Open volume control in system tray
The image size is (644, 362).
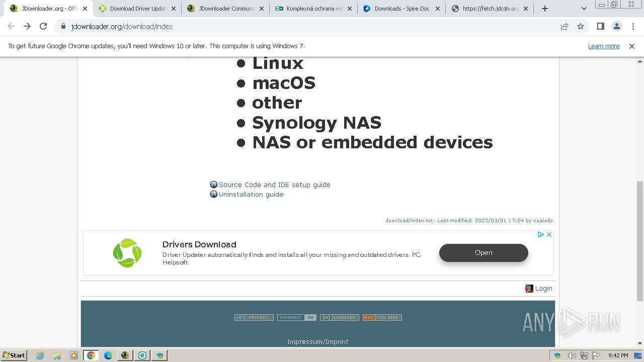(572, 355)
